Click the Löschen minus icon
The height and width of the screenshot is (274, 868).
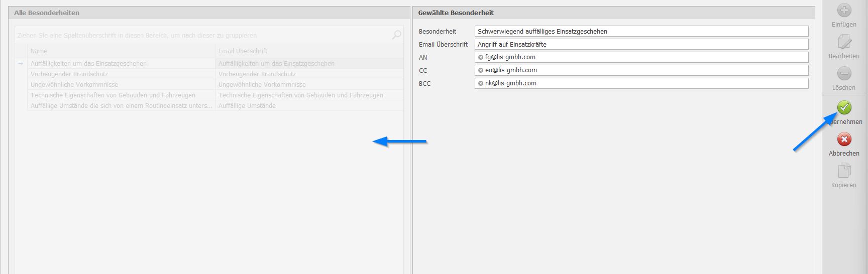[844, 74]
